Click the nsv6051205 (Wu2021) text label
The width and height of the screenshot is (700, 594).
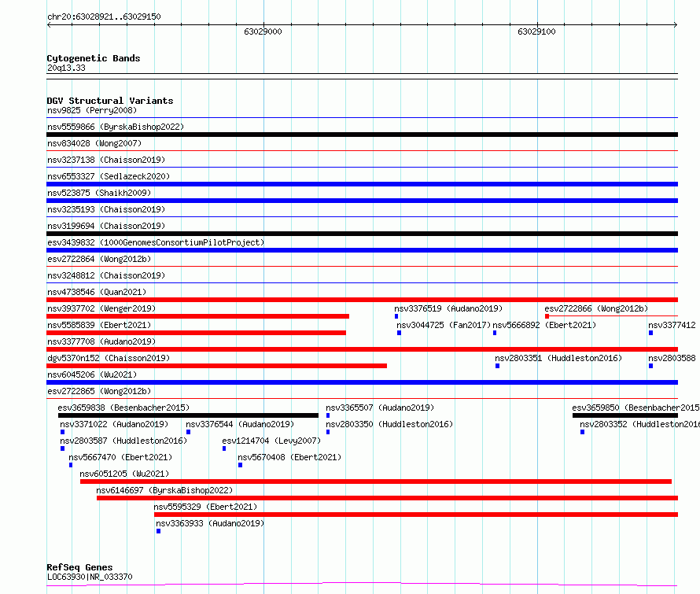pyautogui.click(x=124, y=474)
